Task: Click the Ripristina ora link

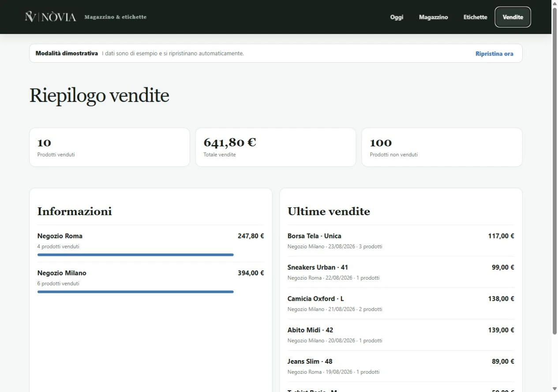Action: coord(494,54)
